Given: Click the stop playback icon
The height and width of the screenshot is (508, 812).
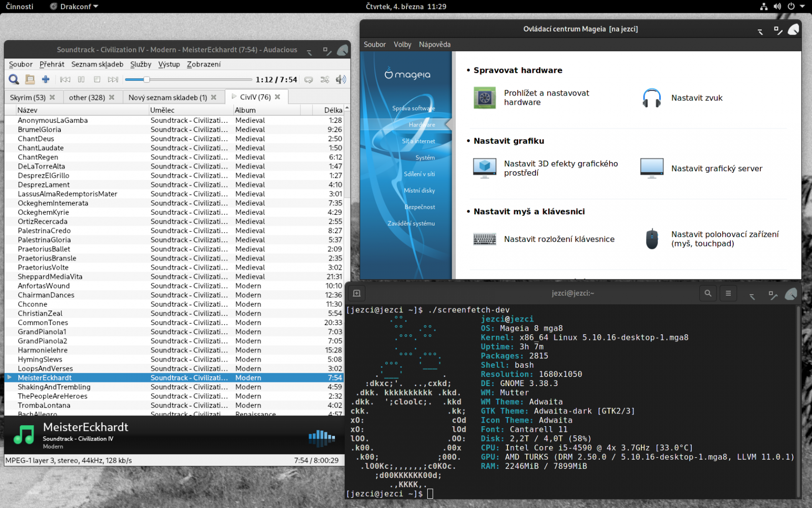Looking at the screenshot, I should [97, 79].
